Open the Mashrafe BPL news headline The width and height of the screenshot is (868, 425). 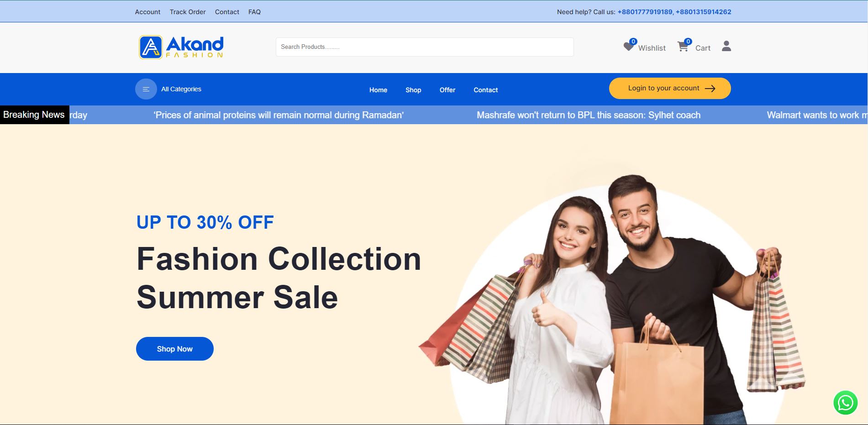pos(589,115)
